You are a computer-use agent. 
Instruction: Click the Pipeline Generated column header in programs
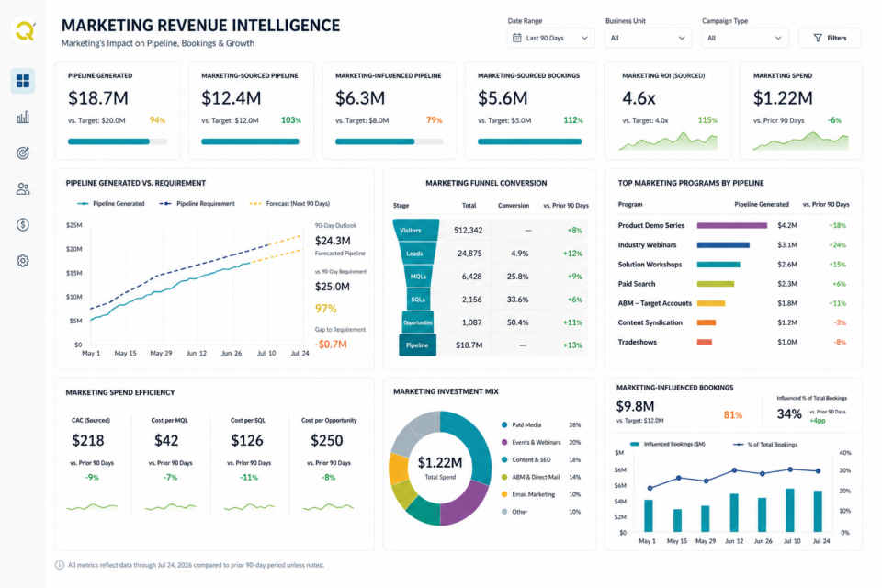pyautogui.click(x=762, y=204)
